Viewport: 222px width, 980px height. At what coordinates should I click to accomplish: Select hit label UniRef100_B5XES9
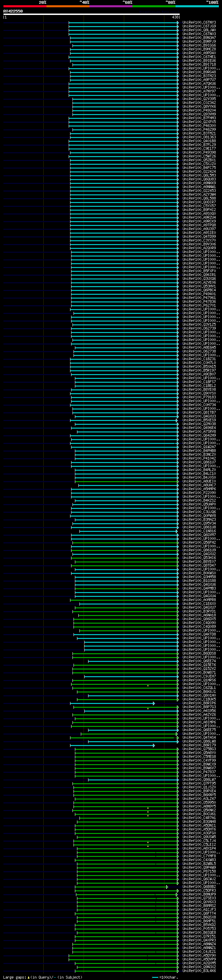[199, 420]
